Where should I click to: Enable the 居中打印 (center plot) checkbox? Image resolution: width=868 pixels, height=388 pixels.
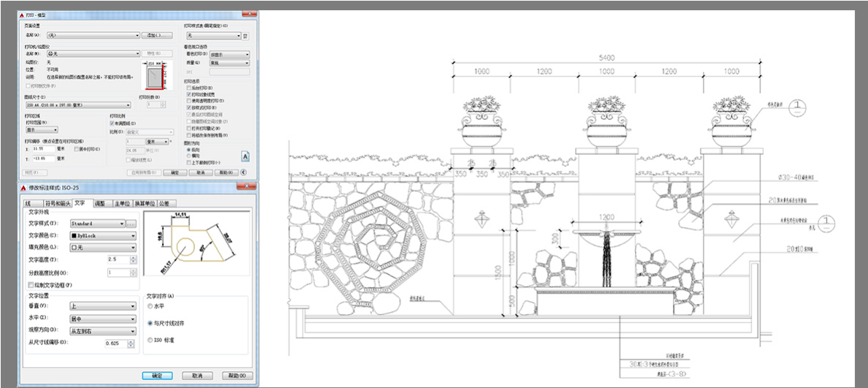click(x=76, y=148)
